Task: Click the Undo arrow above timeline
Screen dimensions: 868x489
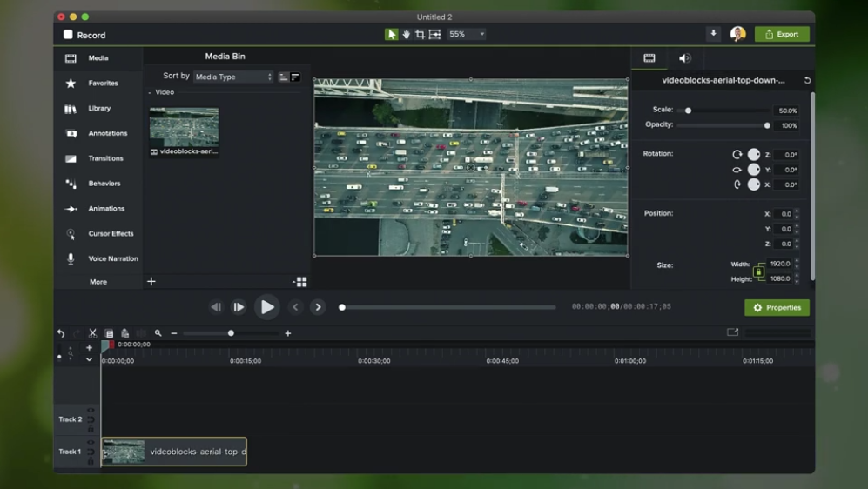Action: [x=61, y=333]
